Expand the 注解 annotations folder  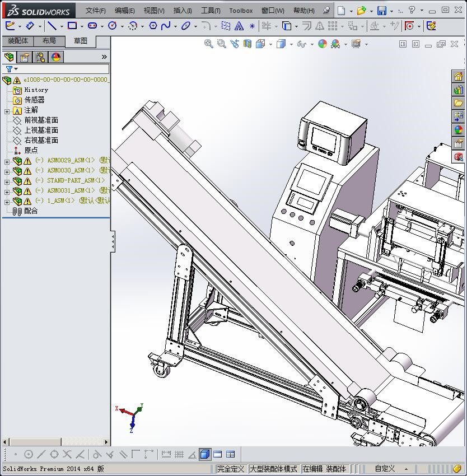coord(7,111)
